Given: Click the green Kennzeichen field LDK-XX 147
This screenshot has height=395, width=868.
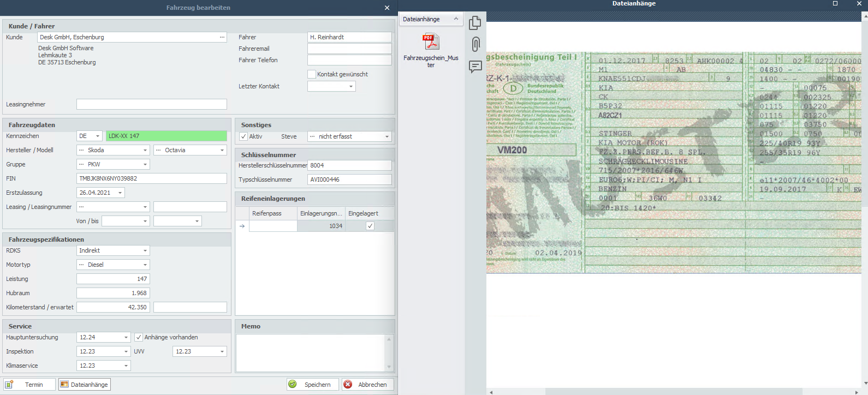Looking at the screenshot, I should tap(167, 136).
